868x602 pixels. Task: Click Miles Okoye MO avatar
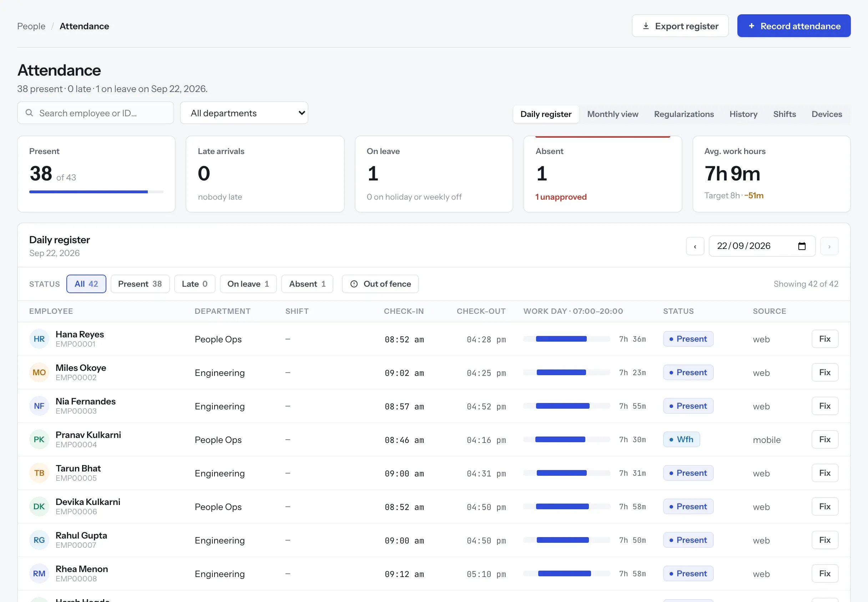(x=39, y=372)
